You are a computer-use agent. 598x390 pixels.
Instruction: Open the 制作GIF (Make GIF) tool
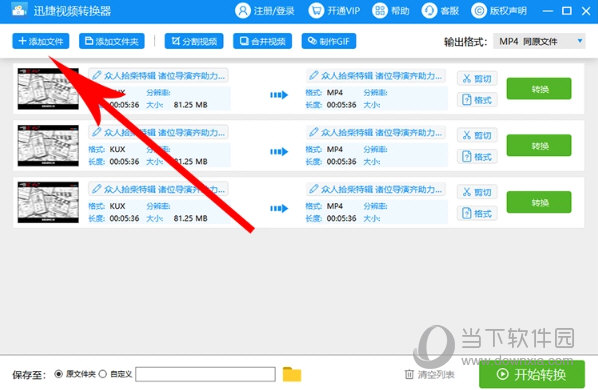(329, 41)
